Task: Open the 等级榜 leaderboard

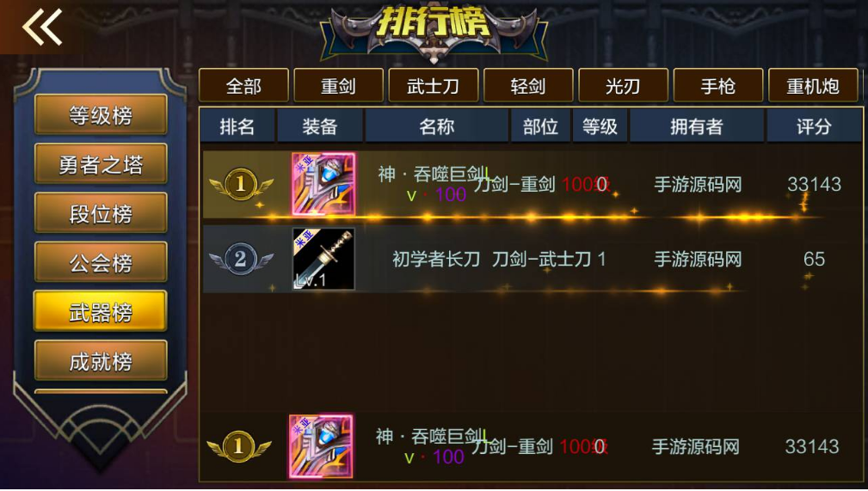Action: click(101, 115)
